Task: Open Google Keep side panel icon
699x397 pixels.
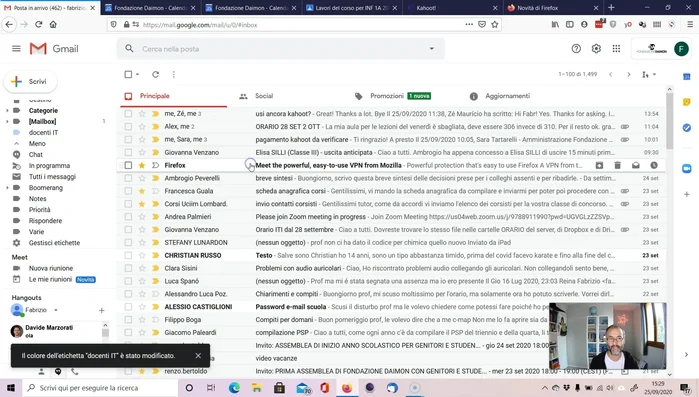Action: click(x=687, y=102)
